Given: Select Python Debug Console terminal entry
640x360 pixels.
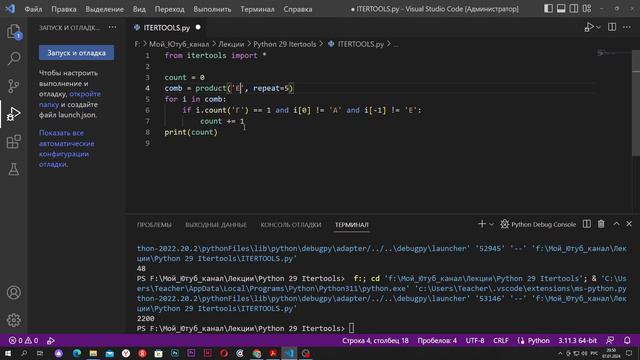Looking at the screenshot, I should click(x=538, y=224).
